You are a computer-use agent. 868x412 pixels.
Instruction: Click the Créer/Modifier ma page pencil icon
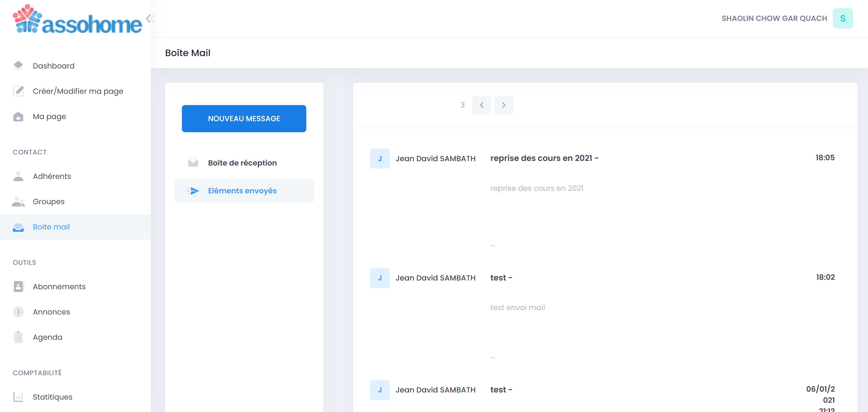click(18, 91)
